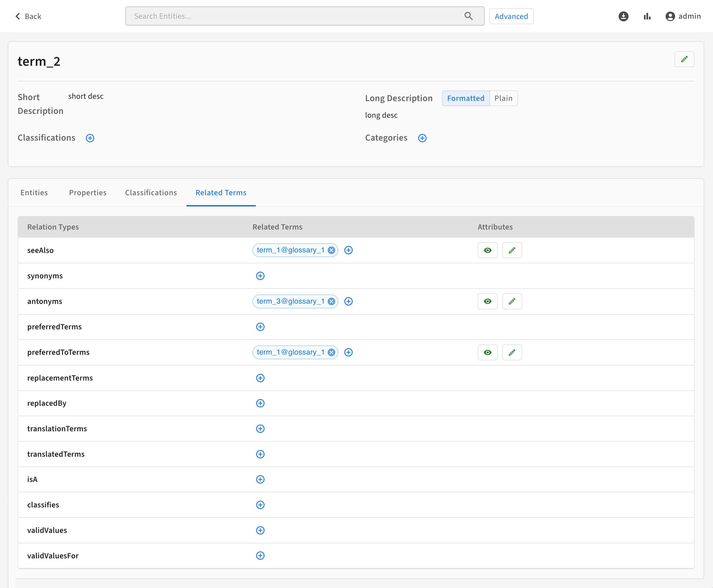713x588 pixels.
Task: Open the Entities tab
Action: point(34,193)
